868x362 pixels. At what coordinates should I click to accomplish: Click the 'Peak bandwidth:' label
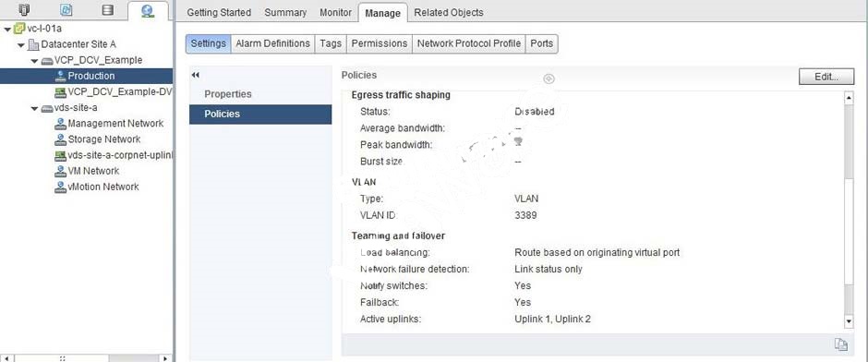pos(396,145)
